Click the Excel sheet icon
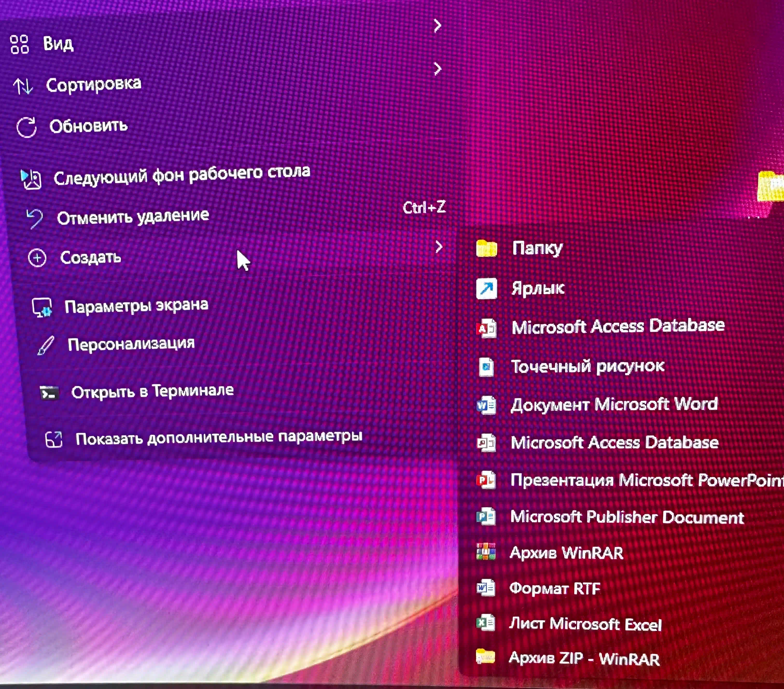Image resolution: width=784 pixels, height=689 pixels. [x=486, y=623]
